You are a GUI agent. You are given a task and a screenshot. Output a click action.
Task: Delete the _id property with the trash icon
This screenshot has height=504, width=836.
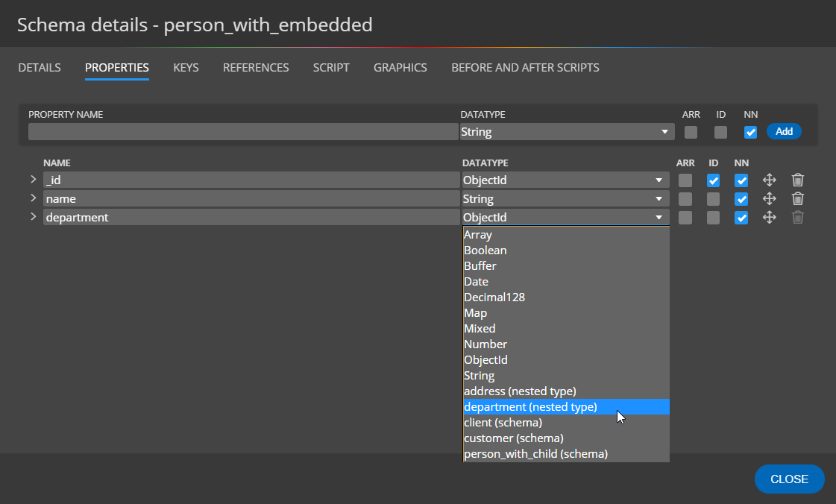pyautogui.click(x=798, y=180)
